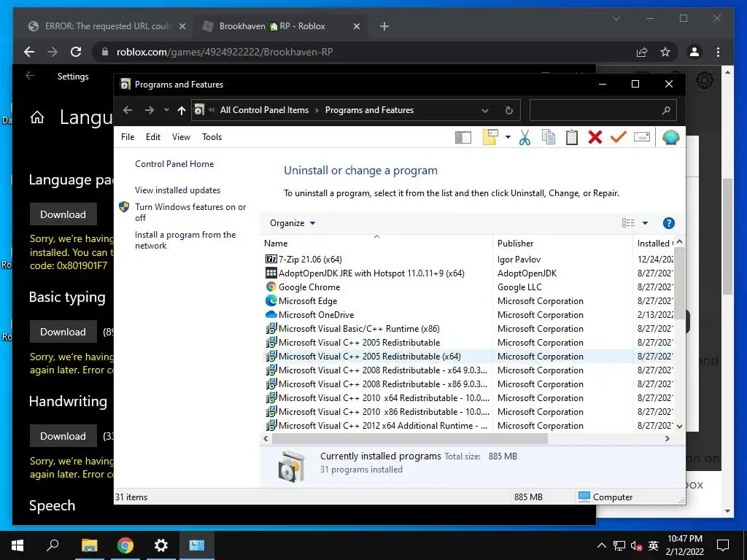The width and height of the screenshot is (747, 560).
Task: Expand the address bar history dropdown
Action: (x=484, y=111)
